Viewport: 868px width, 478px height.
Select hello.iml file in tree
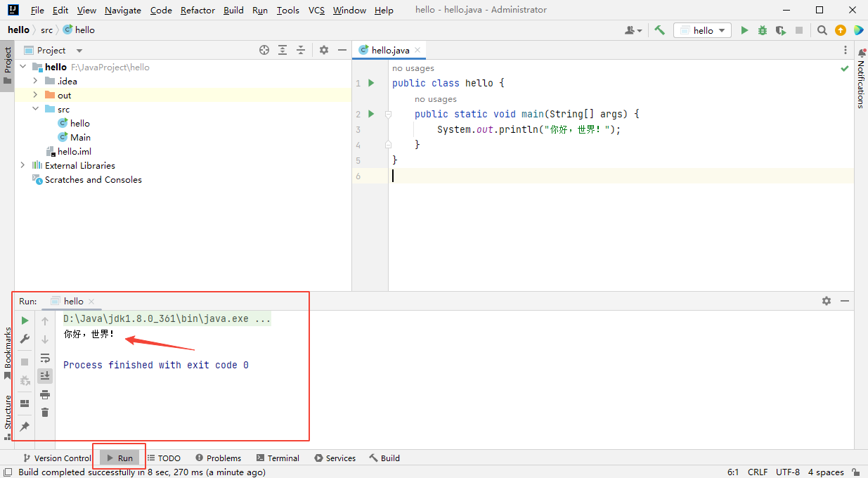pyautogui.click(x=68, y=151)
